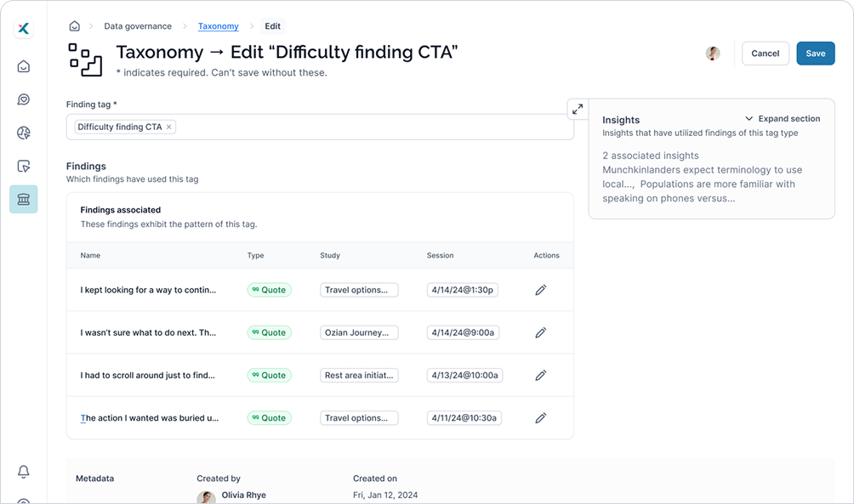Viewport: 854px width, 504px height.
Task: Click the Finding tag input field
Action: tap(320, 127)
